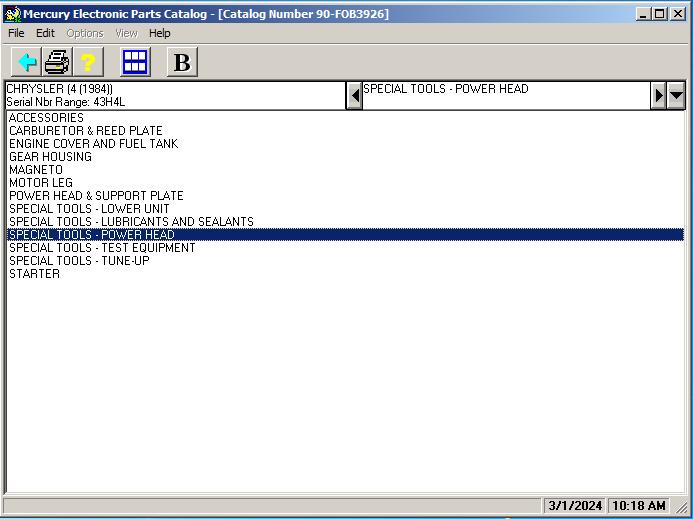This screenshot has width=693, height=519.
Task: Select SPECIAL TOOLS - TEST EQUIPMENT row
Action: 346,248
